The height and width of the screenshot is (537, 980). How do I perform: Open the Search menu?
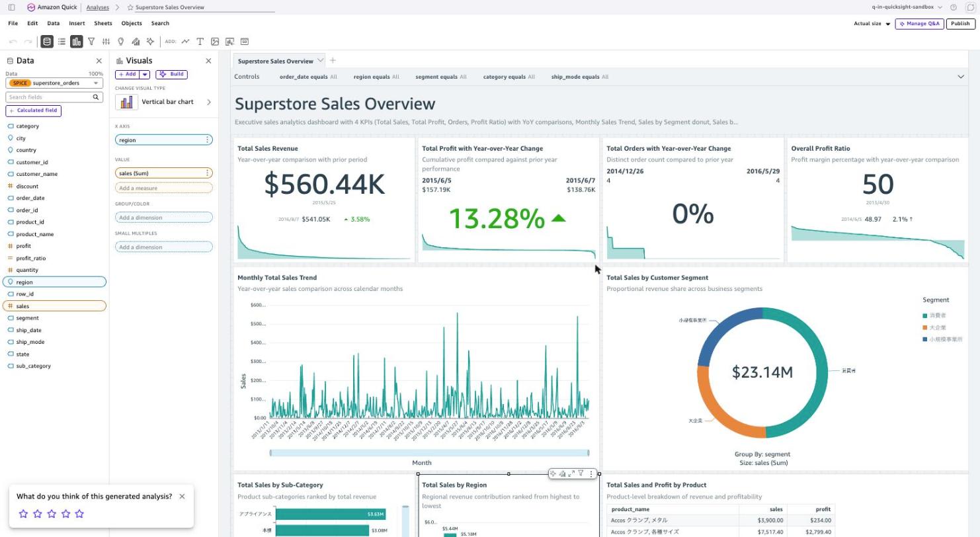[x=160, y=23]
